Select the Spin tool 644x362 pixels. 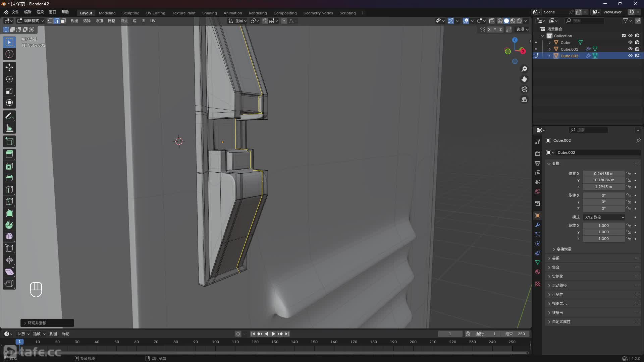[x=9, y=225]
